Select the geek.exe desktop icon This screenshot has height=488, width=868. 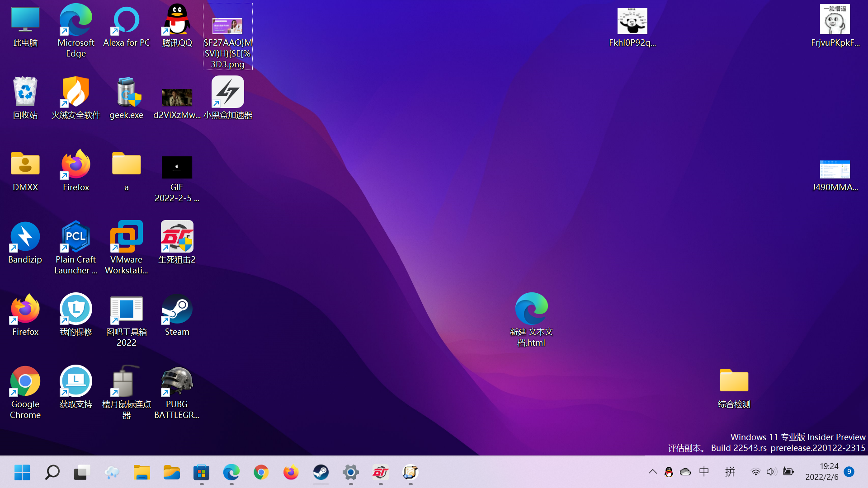click(127, 99)
